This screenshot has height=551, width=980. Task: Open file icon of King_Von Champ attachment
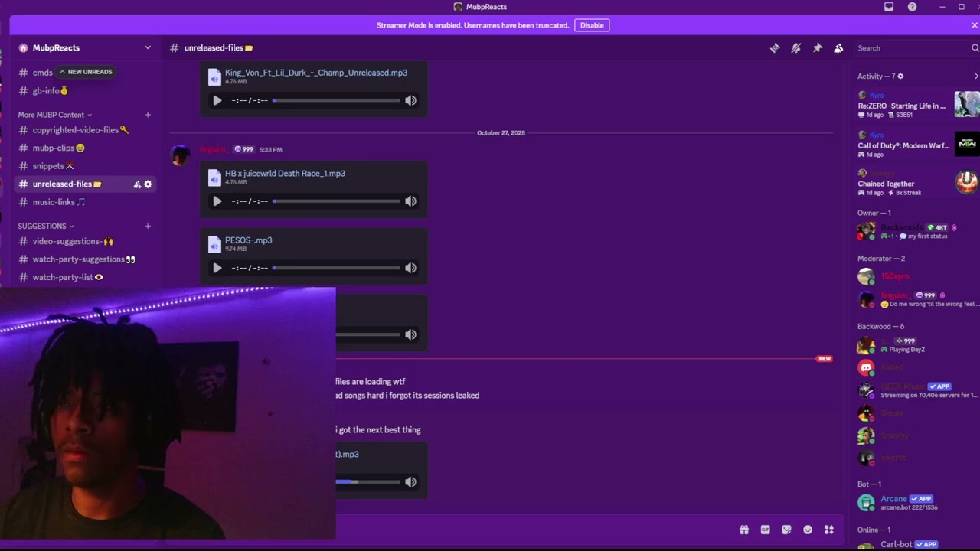pos(214,77)
